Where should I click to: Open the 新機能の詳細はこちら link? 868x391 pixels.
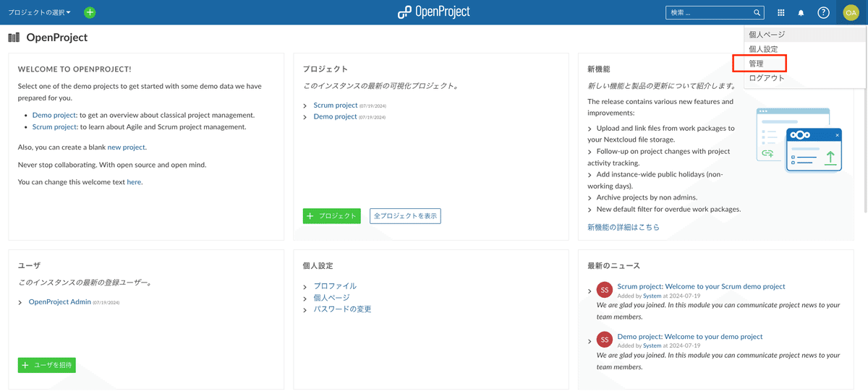624,227
